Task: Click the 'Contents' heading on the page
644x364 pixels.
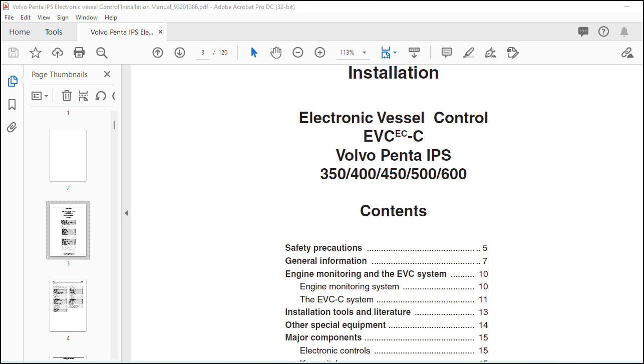Action: (394, 211)
